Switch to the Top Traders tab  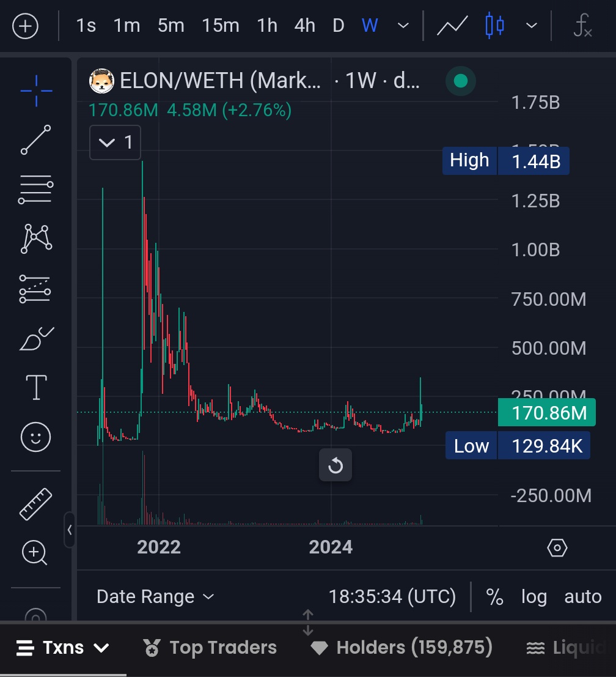(x=210, y=648)
